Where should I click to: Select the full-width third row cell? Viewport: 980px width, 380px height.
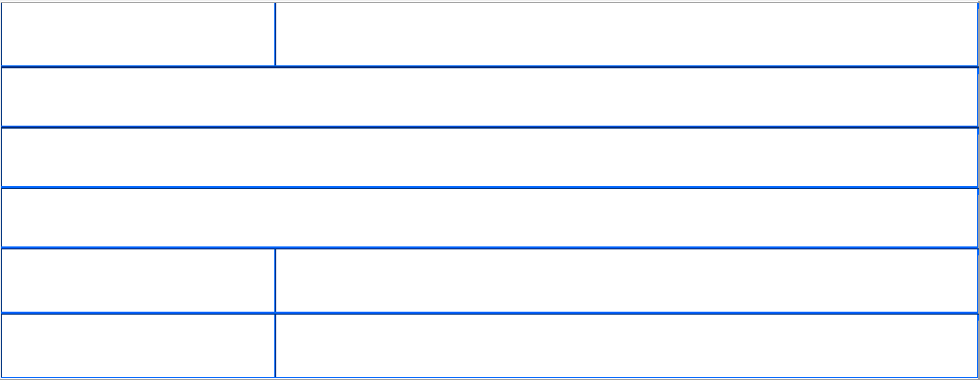point(489,157)
